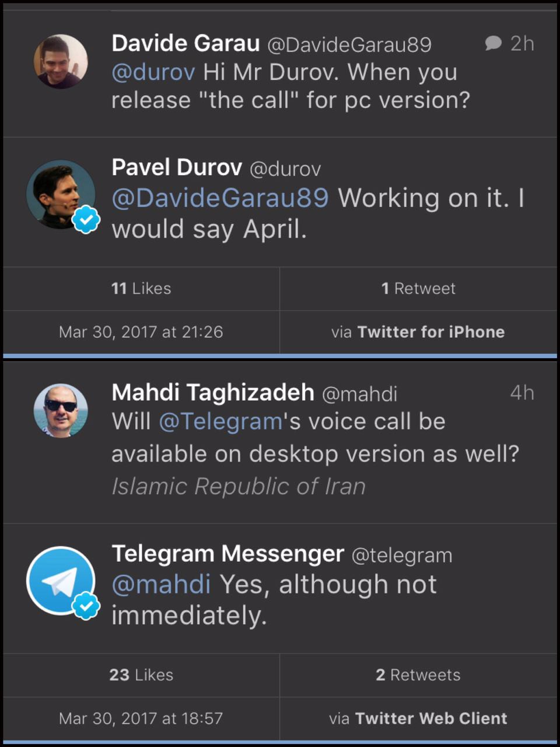The width and height of the screenshot is (560, 747).
Task: Click the via Twitter Web Client source
Action: coord(418,718)
